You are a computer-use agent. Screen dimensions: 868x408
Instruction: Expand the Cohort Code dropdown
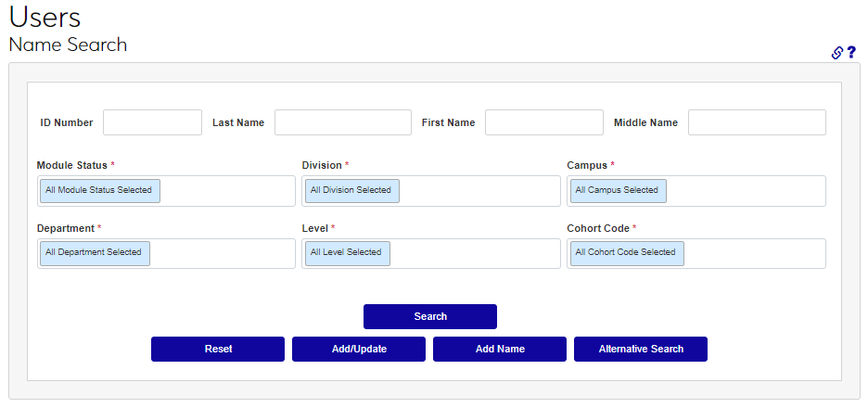coord(753,253)
